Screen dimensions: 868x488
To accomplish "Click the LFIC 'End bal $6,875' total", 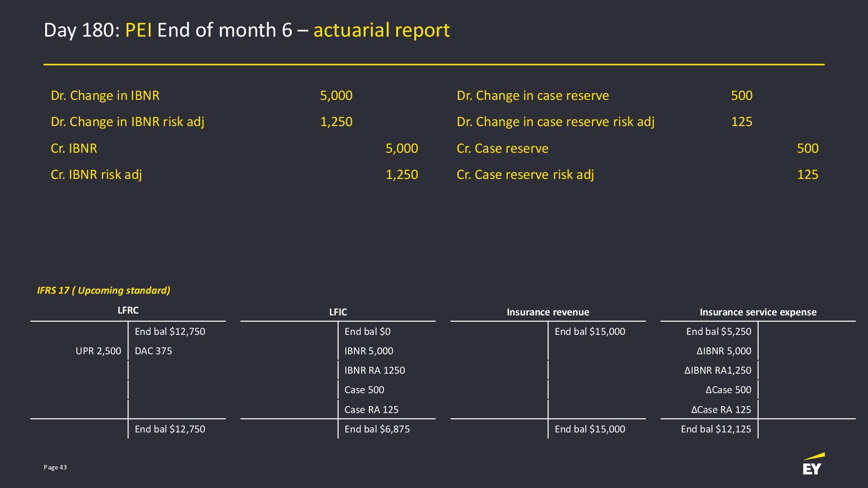I will click(x=377, y=429).
